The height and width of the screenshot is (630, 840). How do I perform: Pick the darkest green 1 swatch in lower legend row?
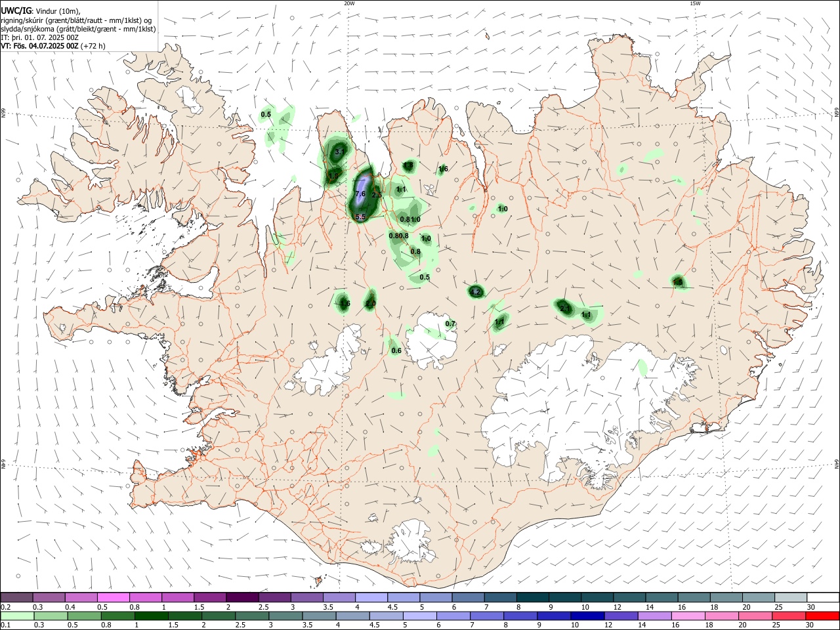click(x=152, y=616)
